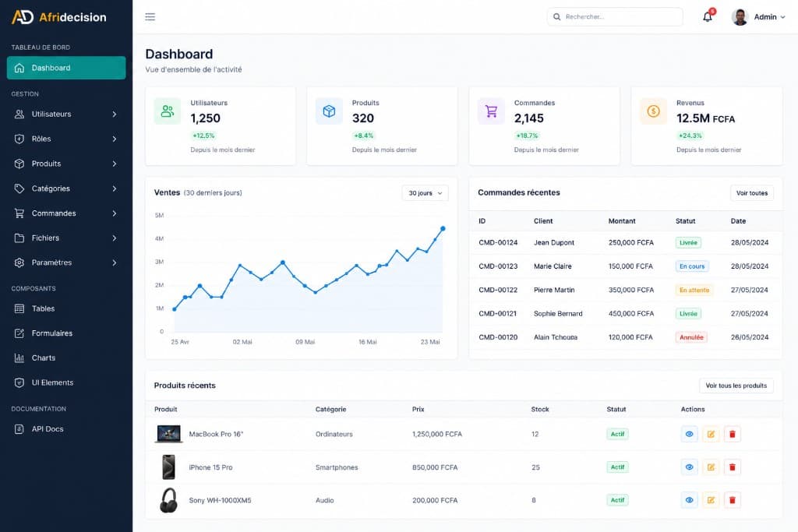Click the Montant column header
Image resolution: width=798 pixels, height=532 pixels.
(621, 220)
